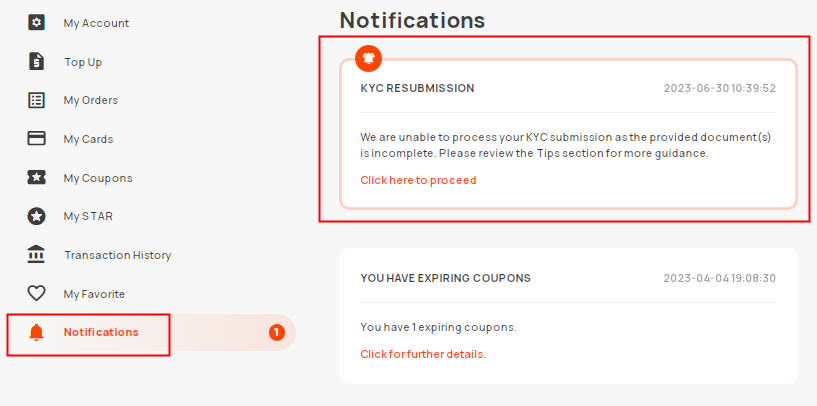Screen dimensions: 817x406
Task: Open the YOU HAVE EXPIRING COUPONS notification
Action: 445,278
